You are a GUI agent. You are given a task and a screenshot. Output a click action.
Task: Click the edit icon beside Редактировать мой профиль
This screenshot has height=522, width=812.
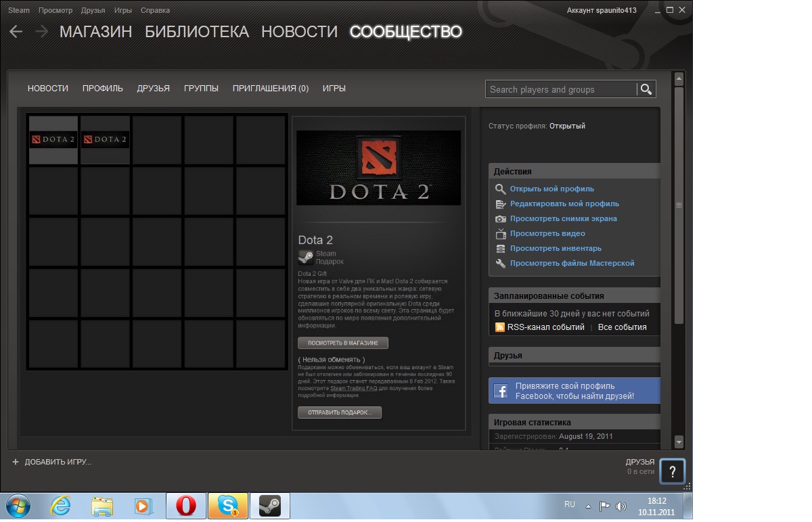tap(500, 204)
